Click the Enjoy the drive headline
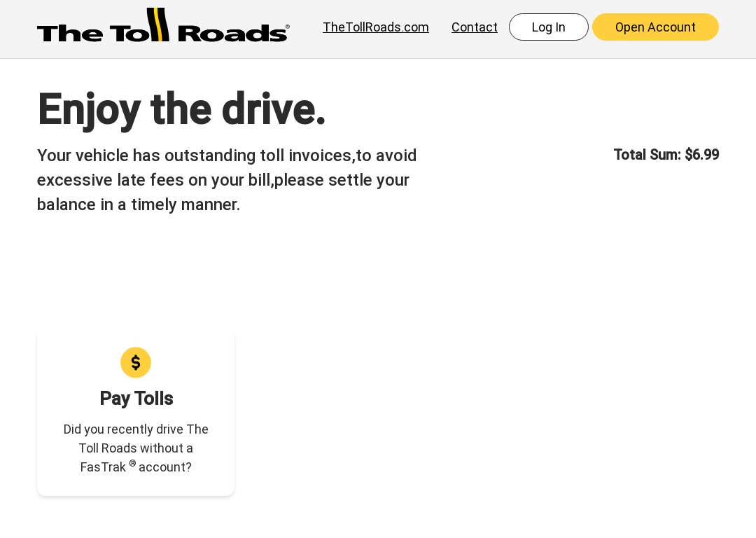756x538 pixels. (x=181, y=110)
